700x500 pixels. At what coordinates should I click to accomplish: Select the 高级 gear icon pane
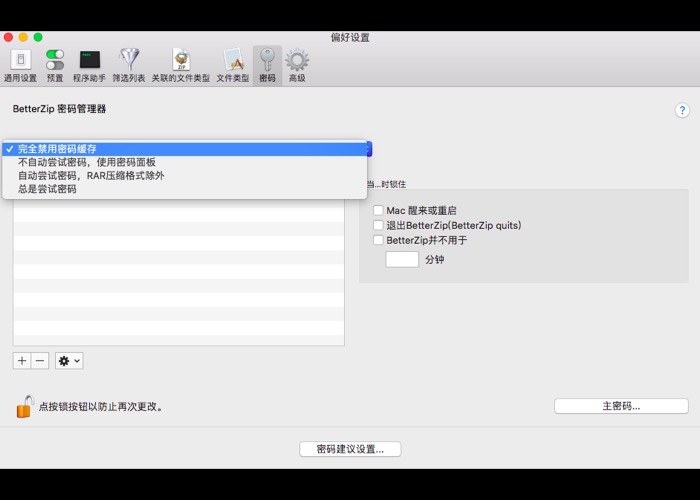(x=297, y=64)
